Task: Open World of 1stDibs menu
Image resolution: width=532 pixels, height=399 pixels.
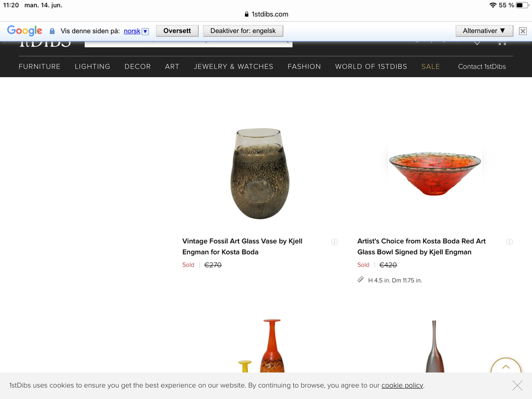Action: click(x=371, y=66)
